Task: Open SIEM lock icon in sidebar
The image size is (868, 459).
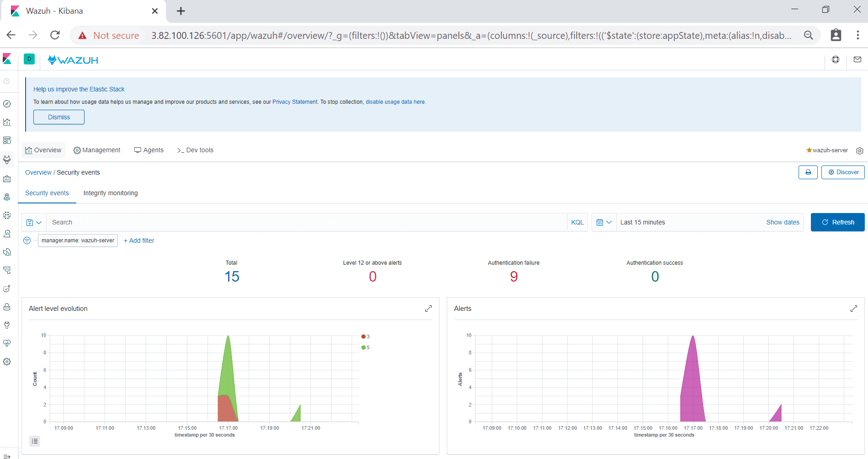Action: tap(7, 307)
